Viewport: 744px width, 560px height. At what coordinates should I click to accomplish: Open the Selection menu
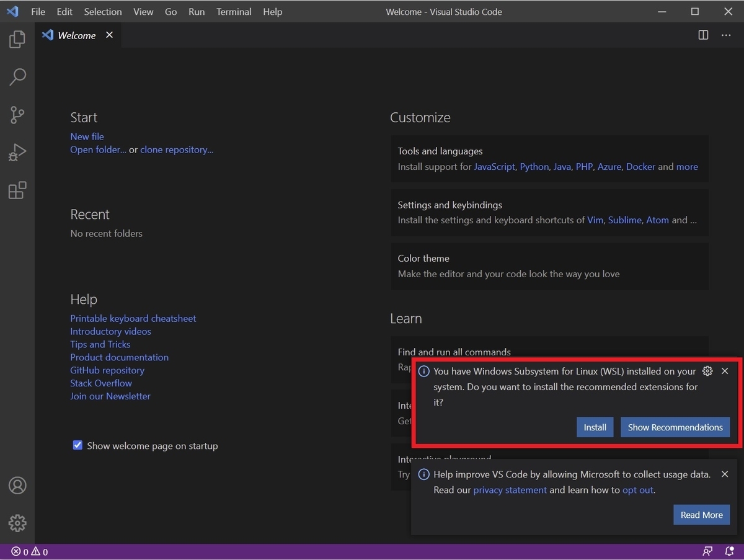pyautogui.click(x=103, y=11)
